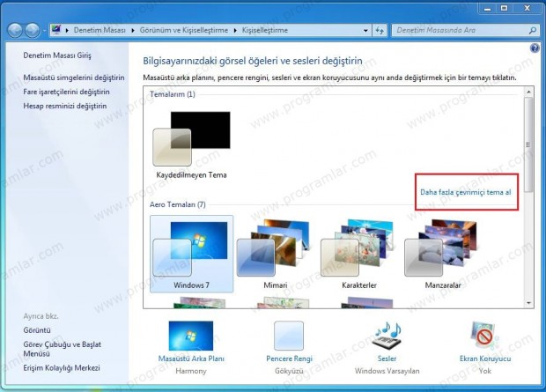Click the Sesler text link

point(387,359)
